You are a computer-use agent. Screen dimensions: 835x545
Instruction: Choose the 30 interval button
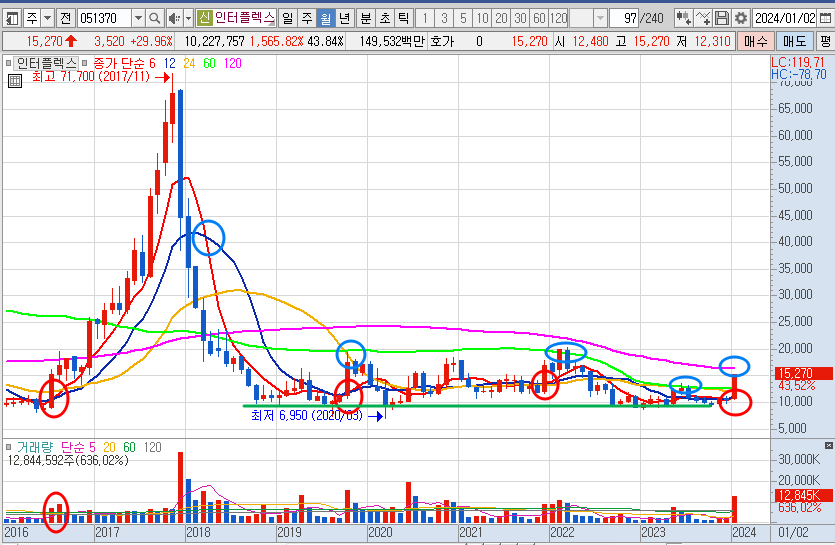coord(520,19)
